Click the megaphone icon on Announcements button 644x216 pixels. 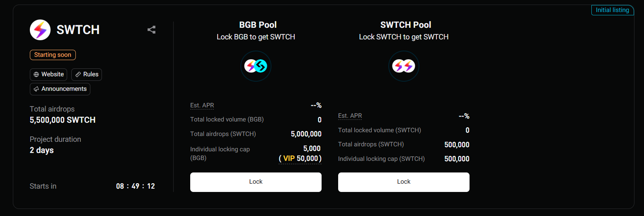pyautogui.click(x=36, y=89)
